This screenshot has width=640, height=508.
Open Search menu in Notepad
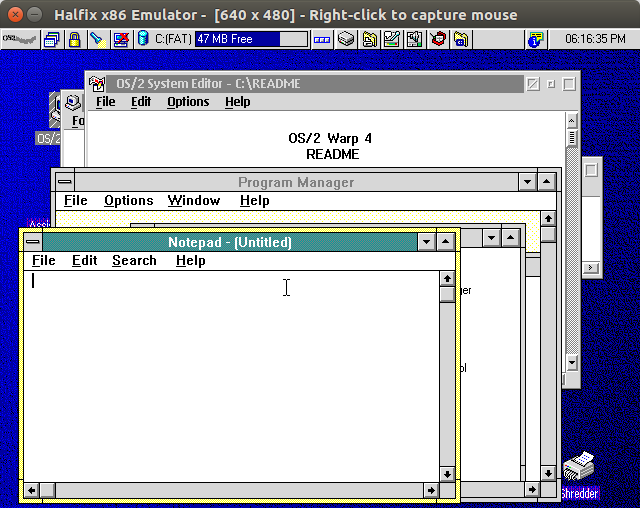click(x=134, y=260)
